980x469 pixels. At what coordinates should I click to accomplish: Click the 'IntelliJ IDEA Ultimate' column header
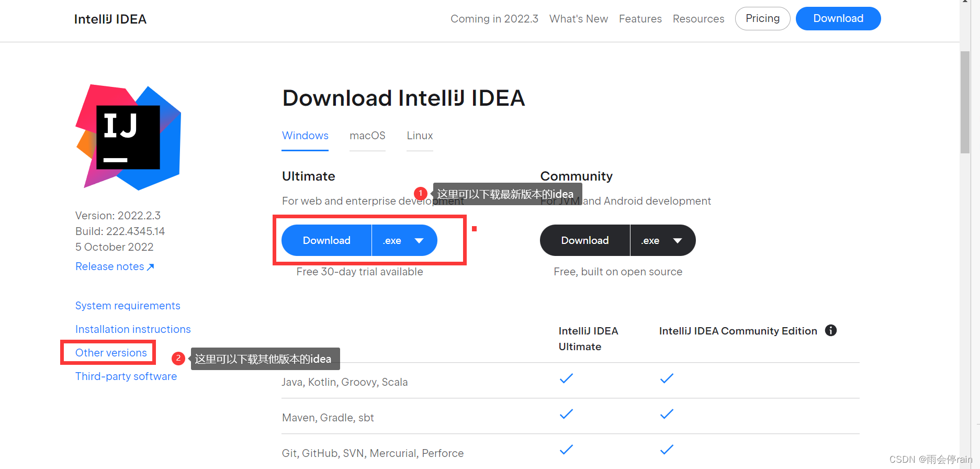point(589,339)
